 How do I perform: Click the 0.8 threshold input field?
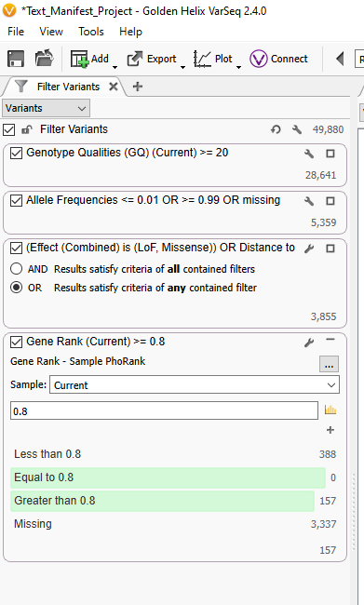coord(164,410)
